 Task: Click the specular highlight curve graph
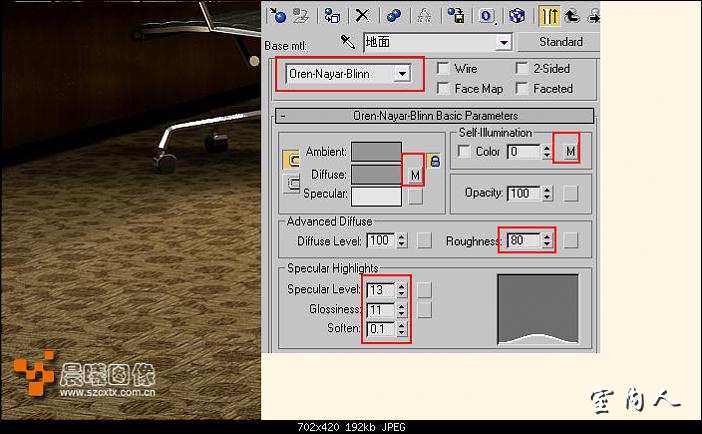538,309
